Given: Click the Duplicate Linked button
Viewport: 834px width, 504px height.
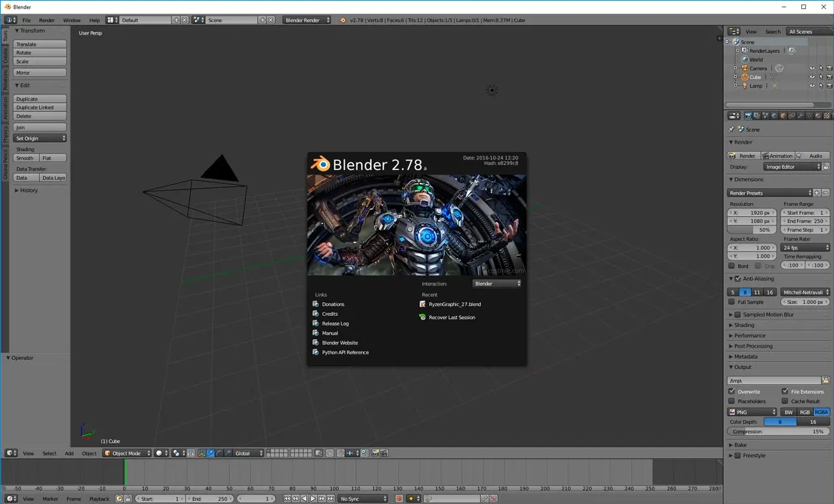Looking at the screenshot, I should (x=40, y=107).
